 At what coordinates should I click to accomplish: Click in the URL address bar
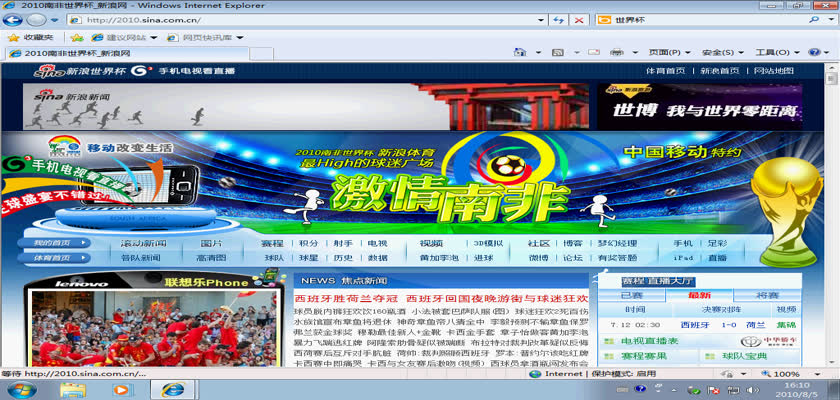coord(300,20)
